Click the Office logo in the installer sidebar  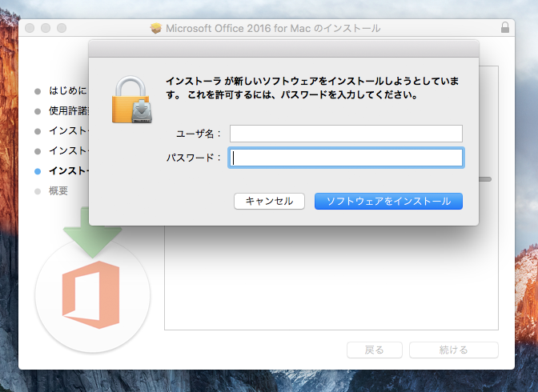coord(91,294)
